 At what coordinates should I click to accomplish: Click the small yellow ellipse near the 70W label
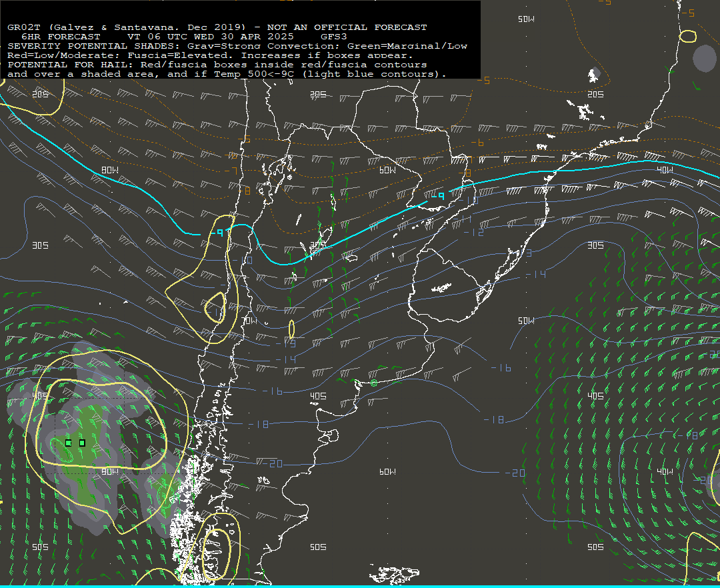click(291, 329)
